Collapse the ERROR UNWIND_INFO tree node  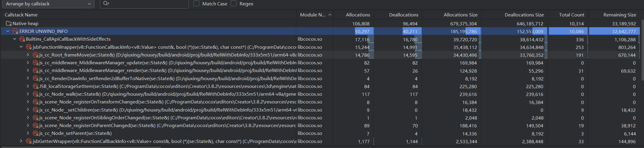click(x=8, y=31)
